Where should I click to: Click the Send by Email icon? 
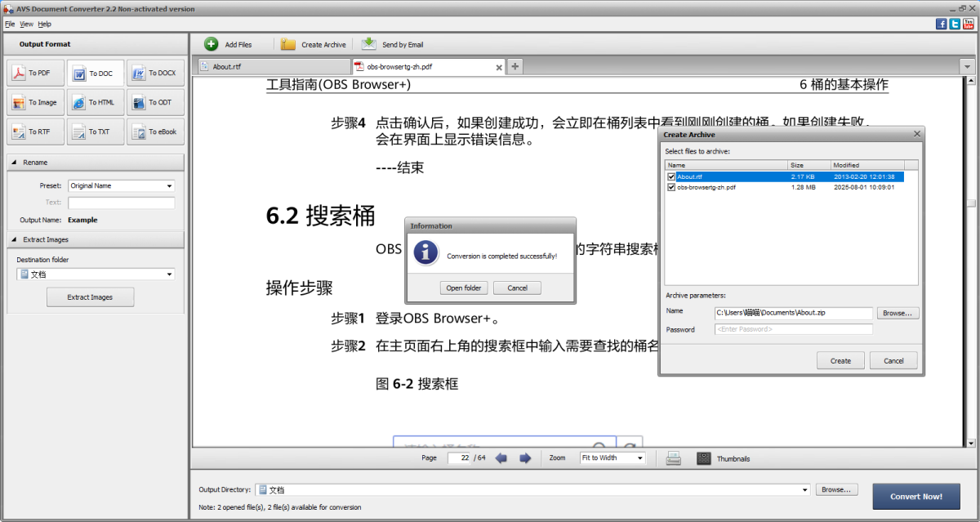coord(369,44)
